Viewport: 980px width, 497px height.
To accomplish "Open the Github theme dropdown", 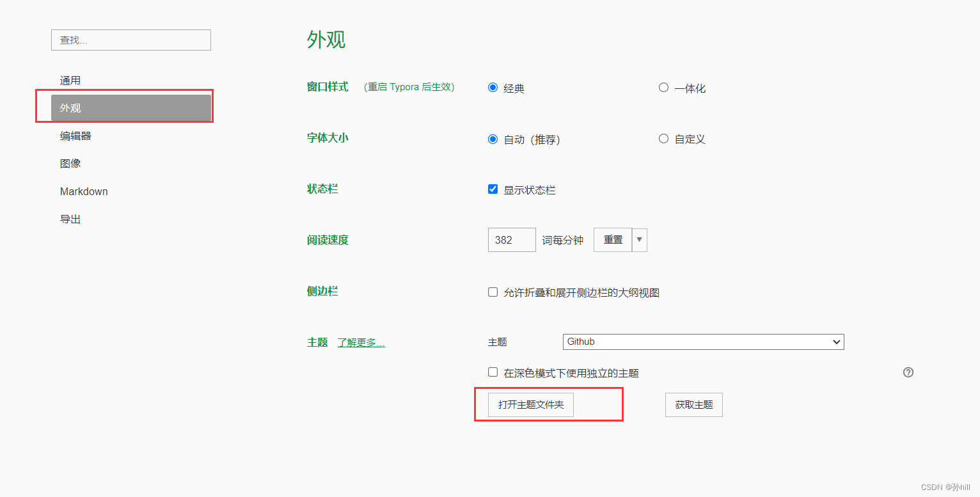I will click(704, 342).
